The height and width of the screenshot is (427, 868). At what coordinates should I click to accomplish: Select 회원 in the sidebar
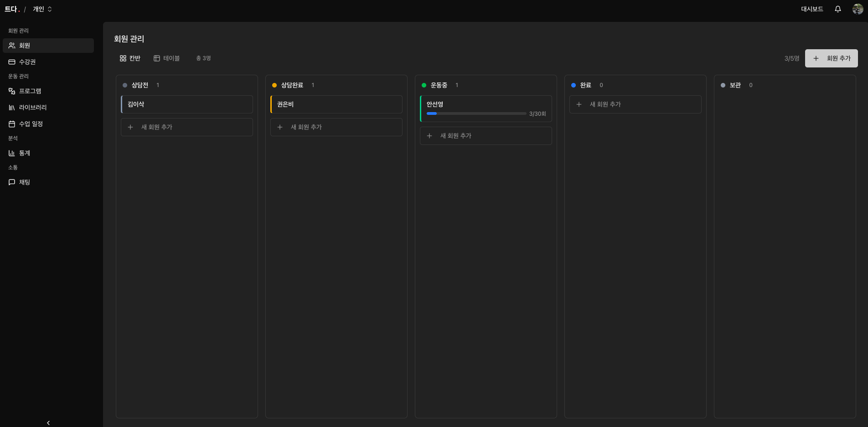(x=25, y=46)
